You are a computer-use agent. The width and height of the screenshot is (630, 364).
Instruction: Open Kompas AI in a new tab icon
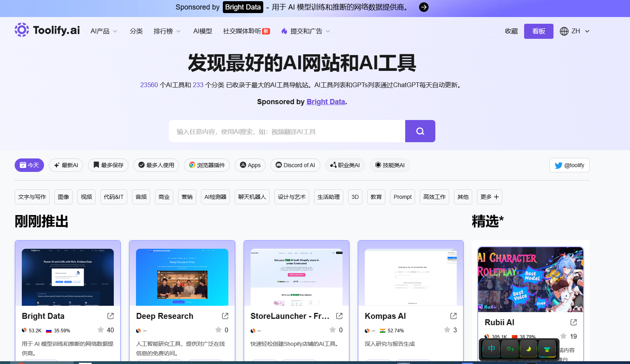pyautogui.click(x=454, y=316)
